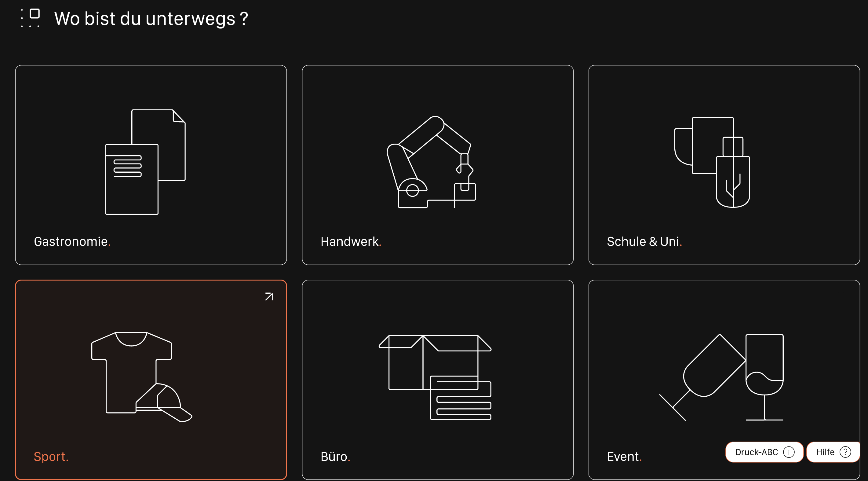The height and width of the screenshot is (481, 868).
Task: Click the clinking glasses icon in Event card
Action: click(721, 377)
